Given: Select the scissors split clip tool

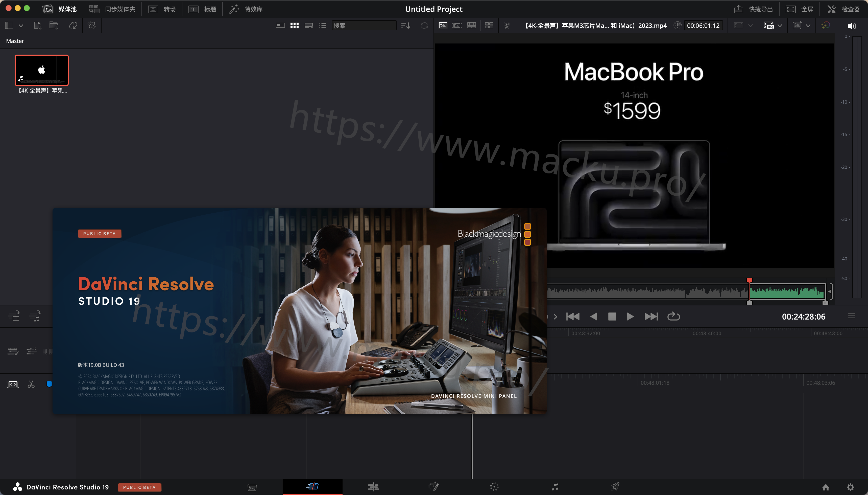Looking at the screenshot, I should coord(31,384).
